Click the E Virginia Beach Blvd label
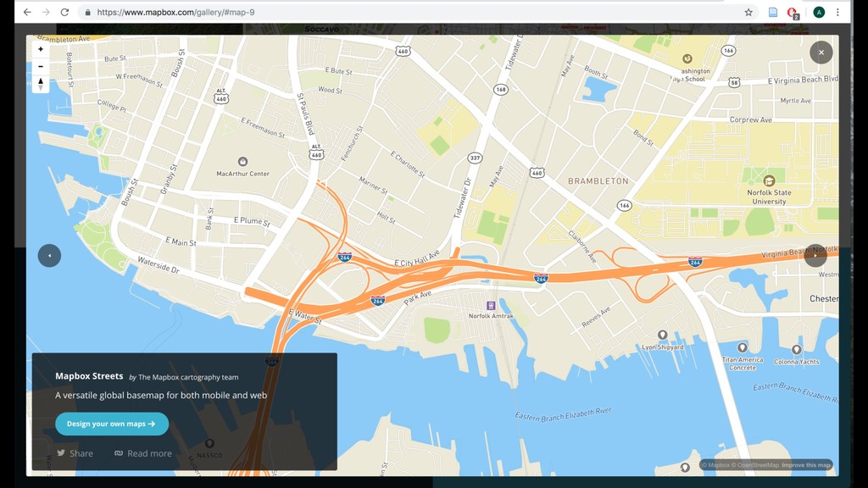The width and height of the screenshot is (868, 488). coord(803,80)
